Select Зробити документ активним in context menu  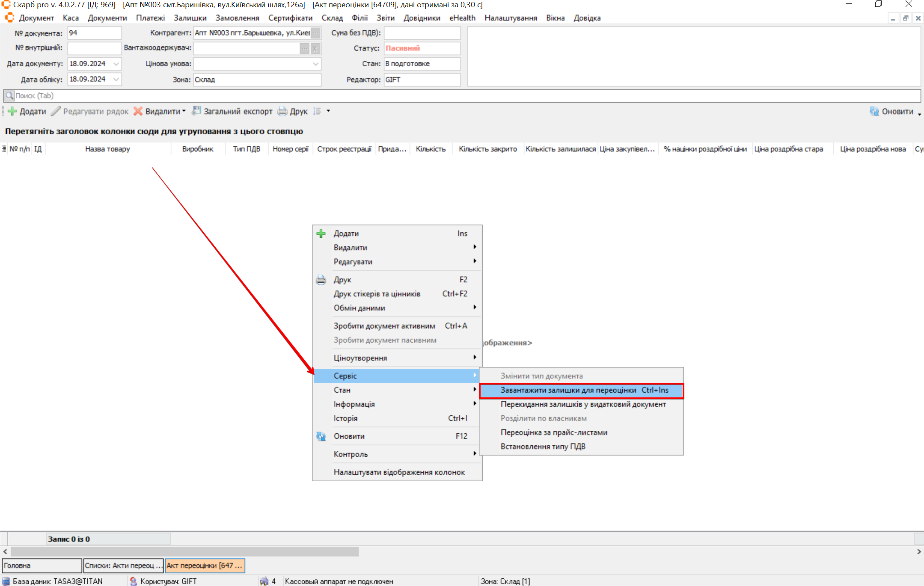coord(384,326)
